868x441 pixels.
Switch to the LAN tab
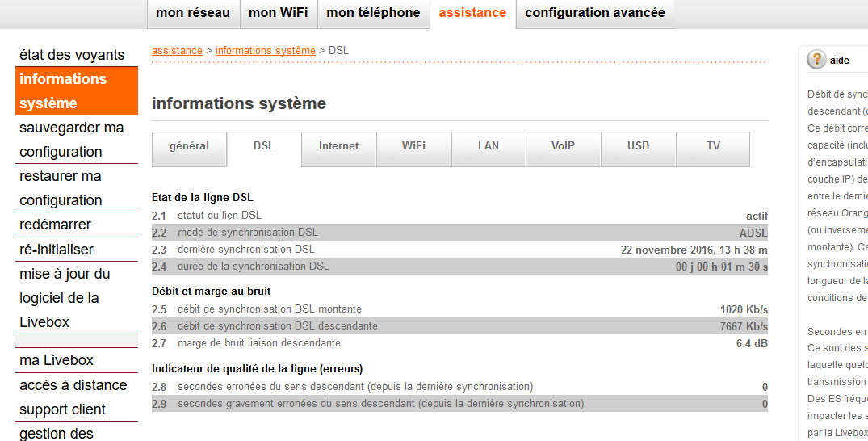point(489,146)
